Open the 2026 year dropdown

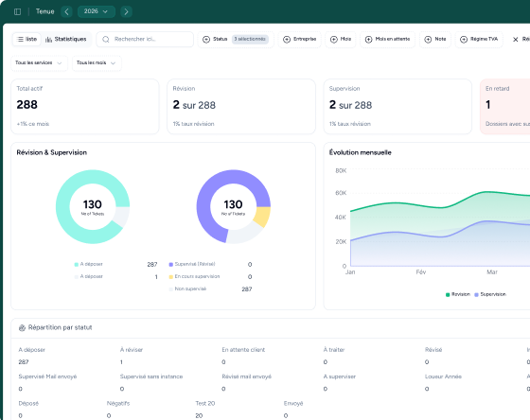coord(97,11)
